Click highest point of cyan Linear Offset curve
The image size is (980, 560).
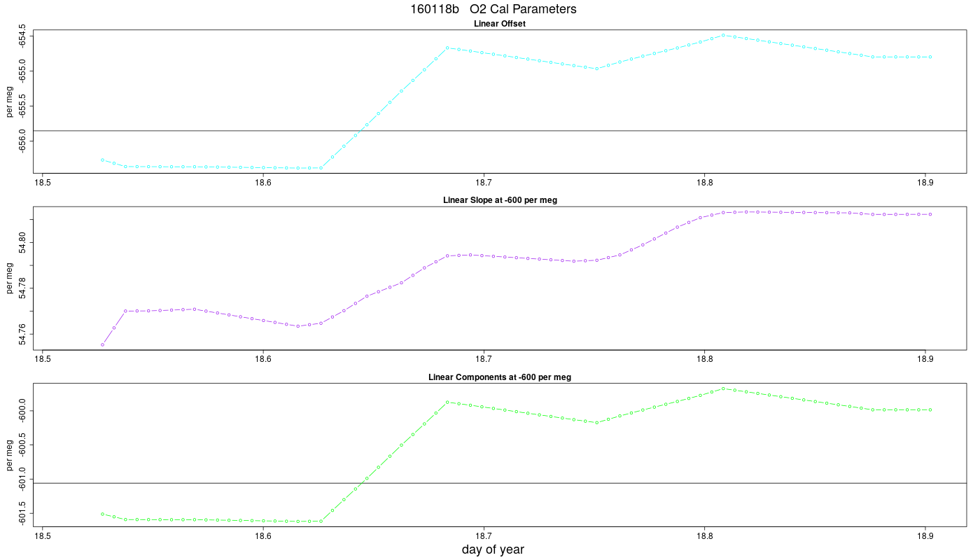723,35
